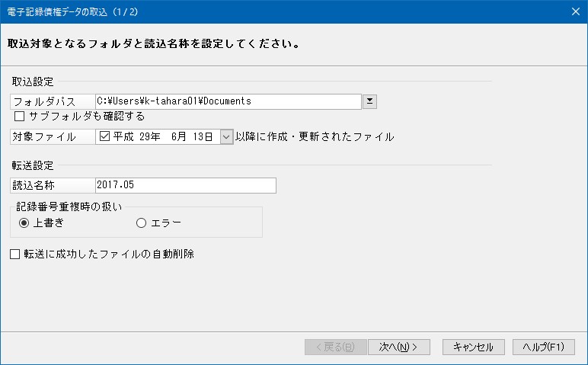
Task: Close the 電子記録債権データの取込 dialog
Action: click(574, 11)
